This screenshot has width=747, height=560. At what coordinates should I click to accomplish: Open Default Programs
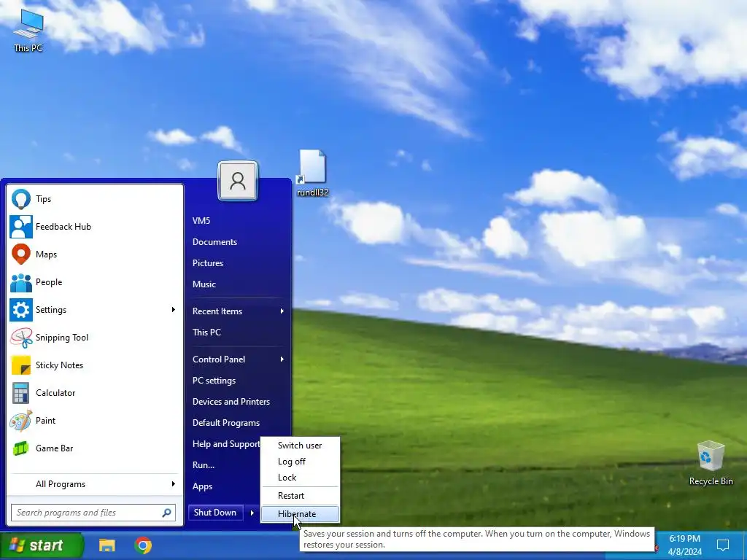pyautogui.click(x=226, y=423)
